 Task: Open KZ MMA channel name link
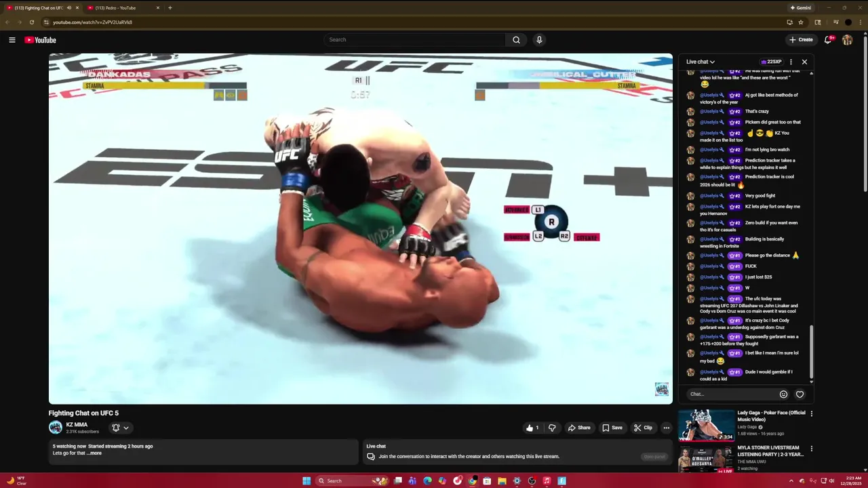tap(77, 425)
